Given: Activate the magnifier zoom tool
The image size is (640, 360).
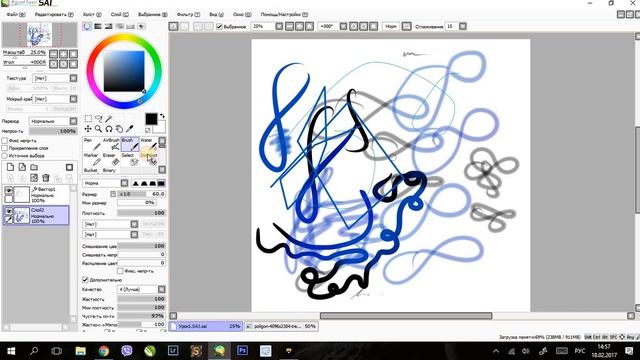Looking at the screenshot, I should click(x=98, y=129).
